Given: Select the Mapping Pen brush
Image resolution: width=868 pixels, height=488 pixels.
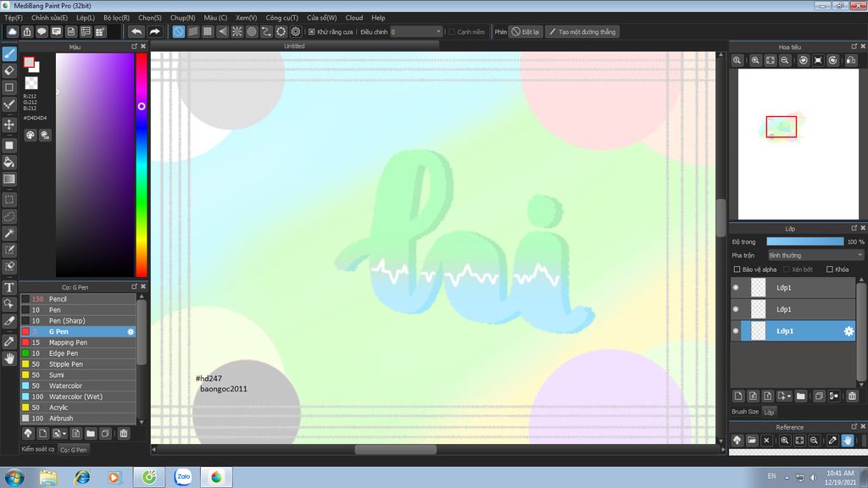Looking at the screenshot, I should pos(78,342).
